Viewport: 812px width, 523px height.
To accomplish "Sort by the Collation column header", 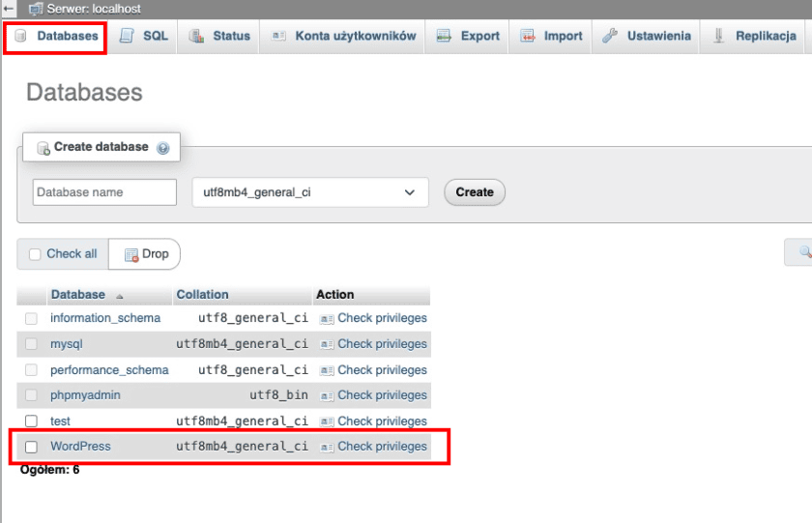I will pos(202,295).
